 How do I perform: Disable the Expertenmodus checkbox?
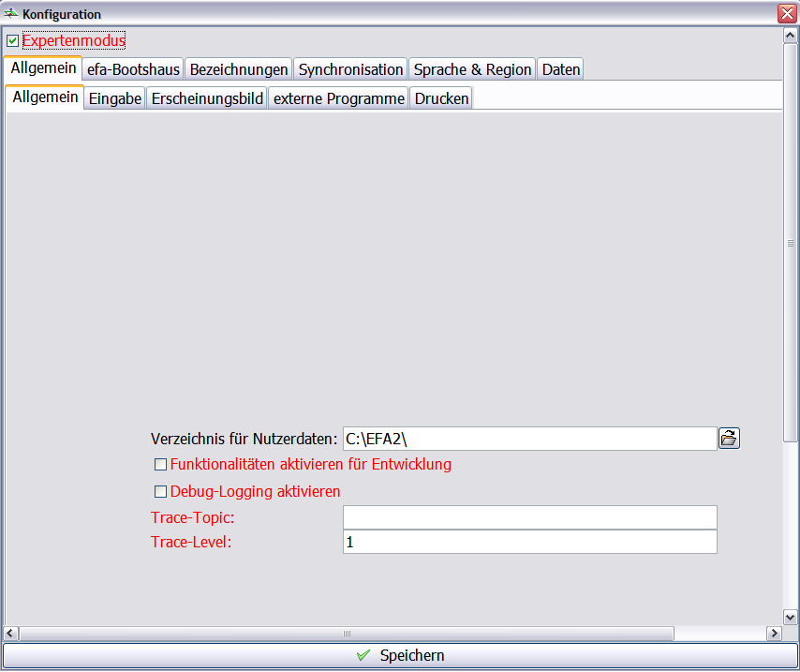pos(12,41)
